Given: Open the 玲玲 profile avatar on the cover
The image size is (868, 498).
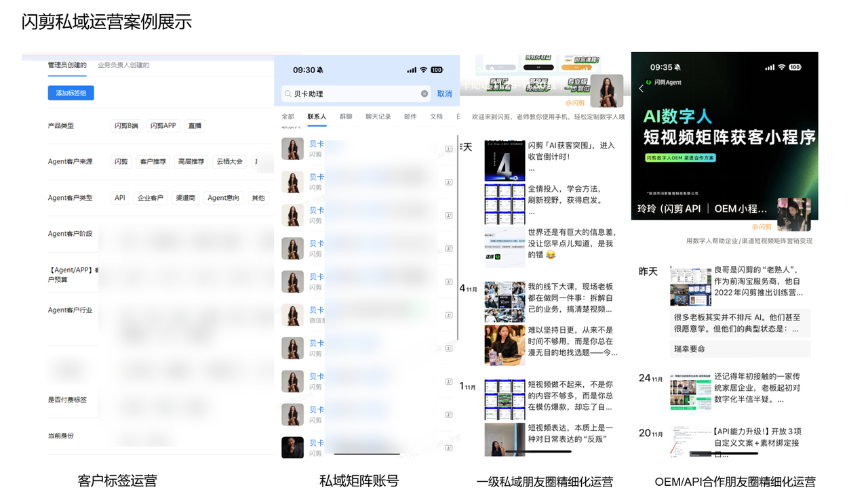Looking at the screenshot, I should pos(793,214).
